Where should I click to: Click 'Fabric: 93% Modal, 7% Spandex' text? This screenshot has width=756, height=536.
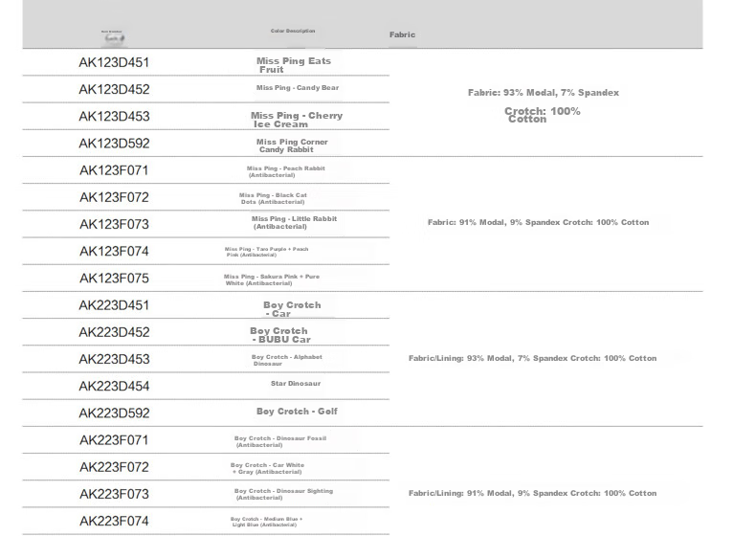(x=544, y=93)
